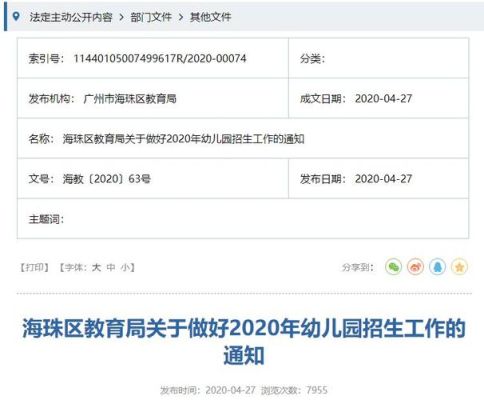This screenshot has width=484, height=400.
Task: Open the 法定主动公开内容 breadcrumb link
Action: pos(71,17)
